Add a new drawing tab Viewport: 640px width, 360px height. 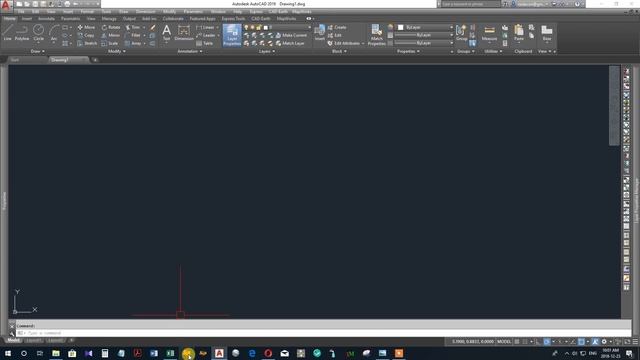[95, 60]
